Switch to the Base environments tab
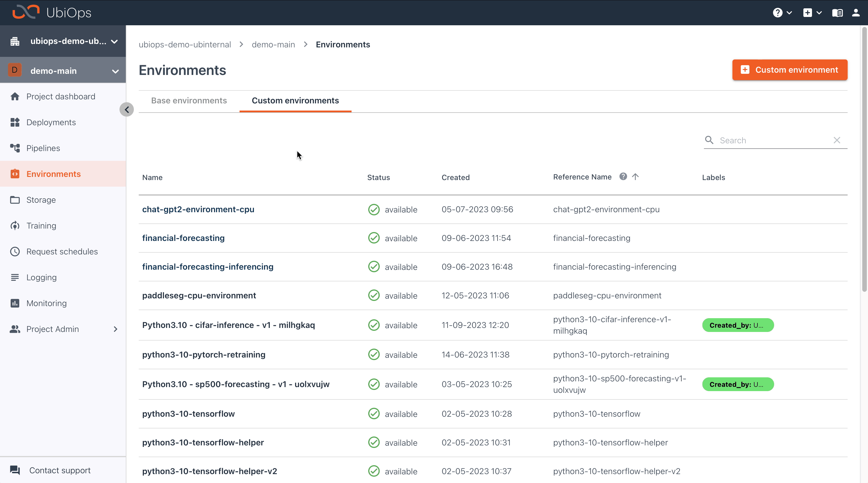Screen dimensions: 868x483 pos(189,101)
